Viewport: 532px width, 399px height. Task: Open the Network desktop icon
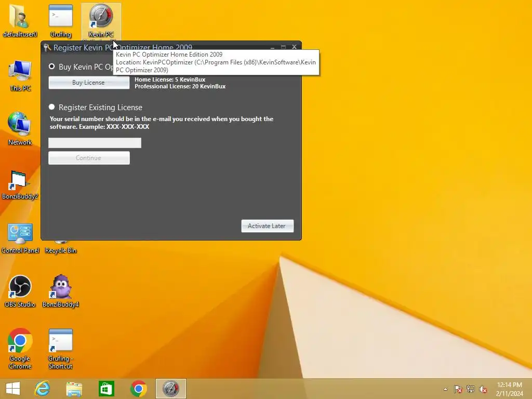[20, 129]
